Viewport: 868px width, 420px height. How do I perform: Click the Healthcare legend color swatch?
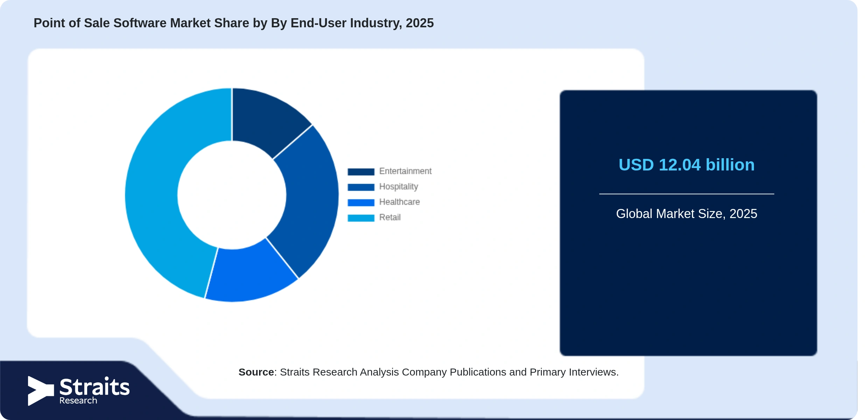(361, 202)
